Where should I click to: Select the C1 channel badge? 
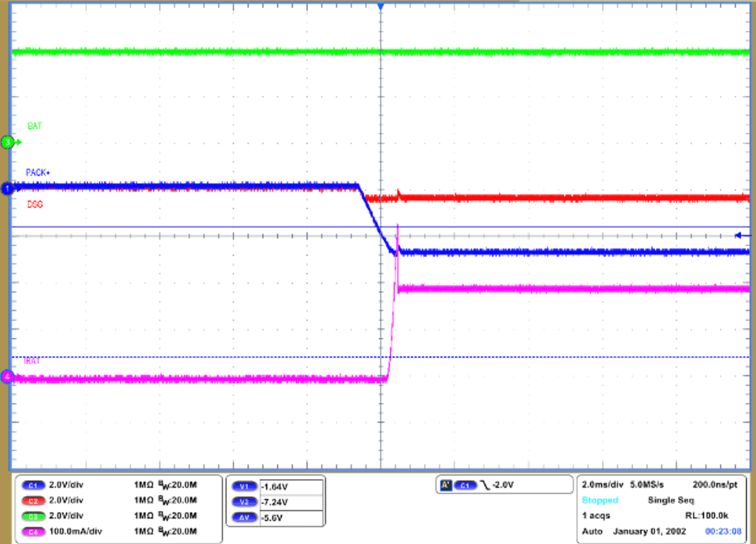coord(33,485)
